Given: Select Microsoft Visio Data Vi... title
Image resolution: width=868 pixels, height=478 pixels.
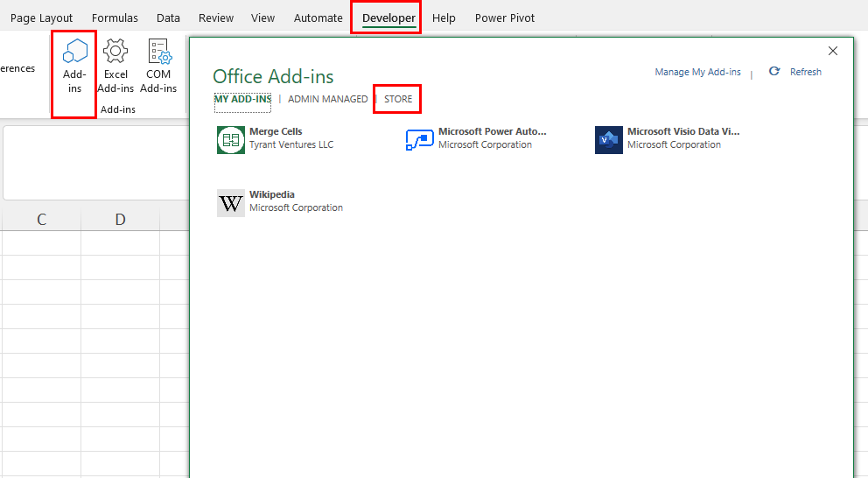Looking at the screenshot, I should tap(683, 131).
